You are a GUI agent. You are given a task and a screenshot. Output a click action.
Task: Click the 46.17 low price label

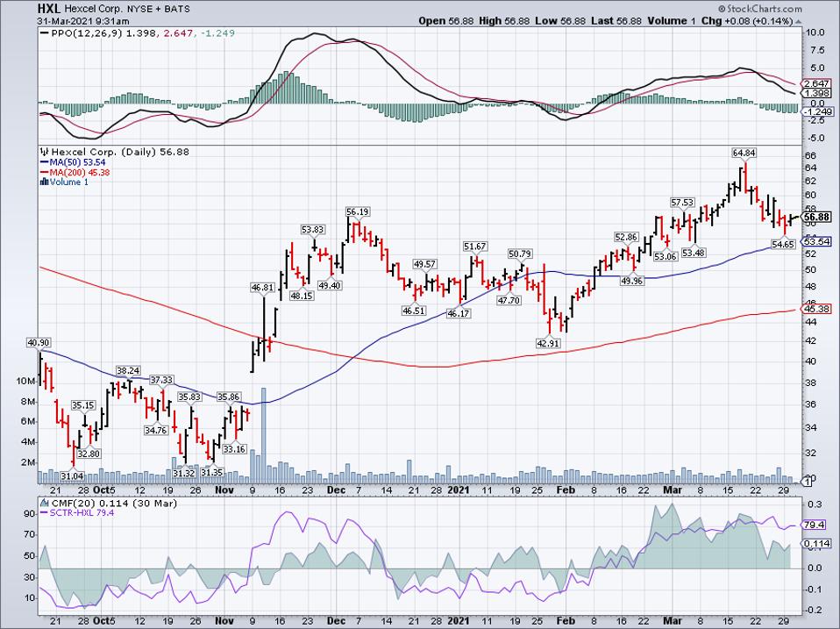click(x=459, y=314)
